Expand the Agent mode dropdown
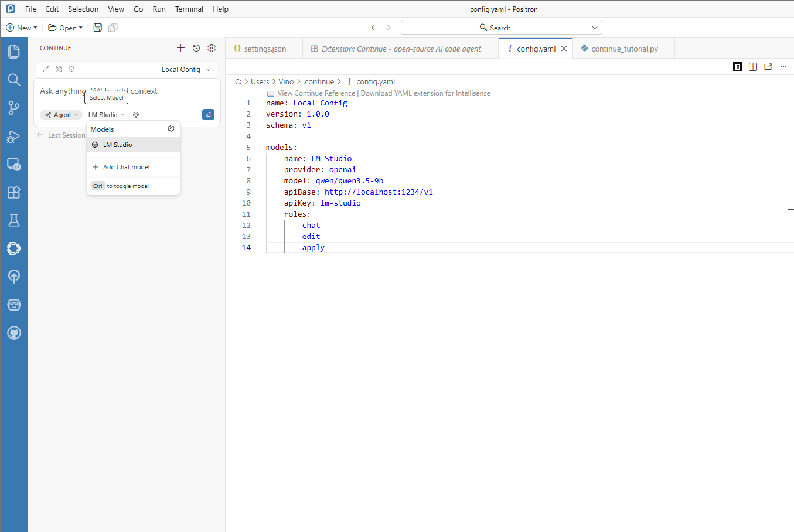 pyautogui.click(x=62, y=115)
